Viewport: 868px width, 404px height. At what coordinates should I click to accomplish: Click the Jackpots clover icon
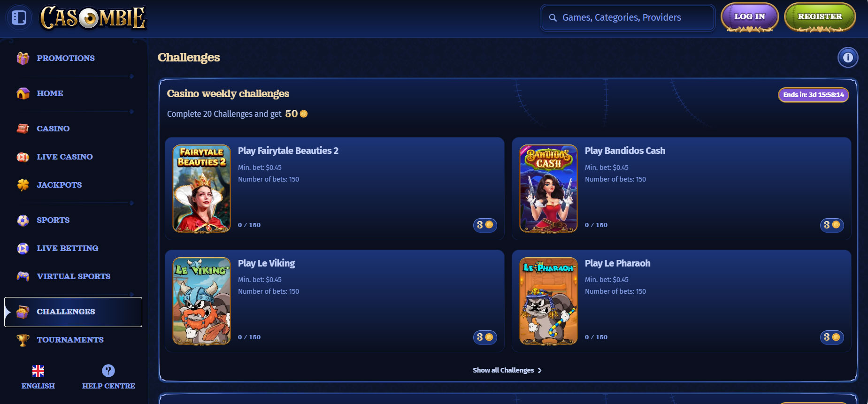[23, 185]
